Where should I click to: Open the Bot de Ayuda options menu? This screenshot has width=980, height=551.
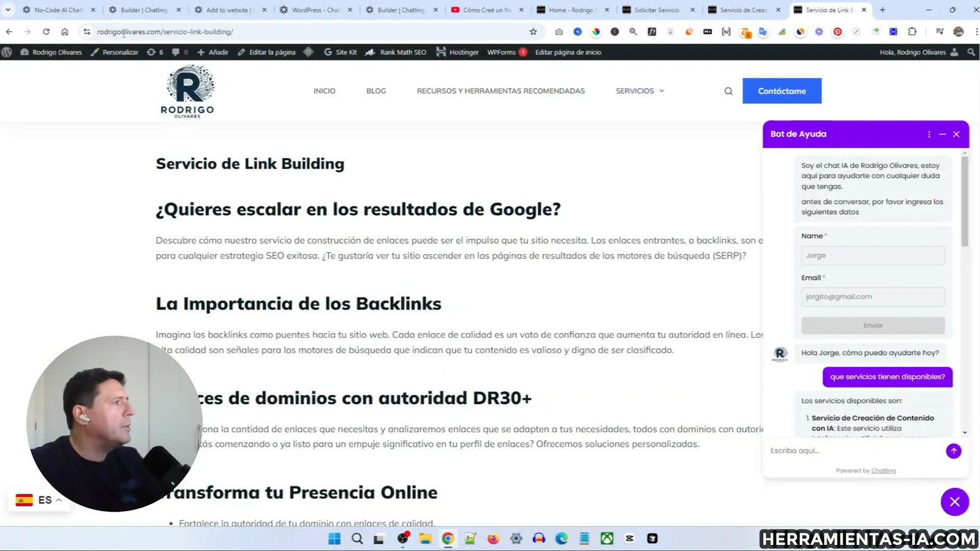point(929,134)
